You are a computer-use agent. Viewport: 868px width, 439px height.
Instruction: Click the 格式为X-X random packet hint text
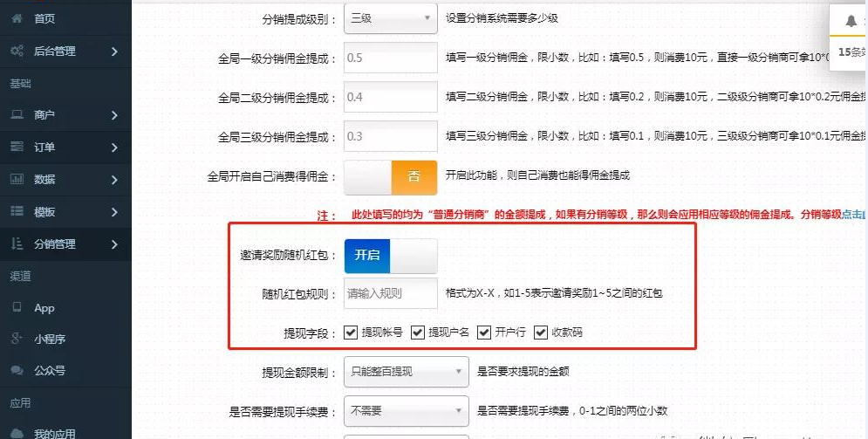pyautogui.click(x=554, y=293)
